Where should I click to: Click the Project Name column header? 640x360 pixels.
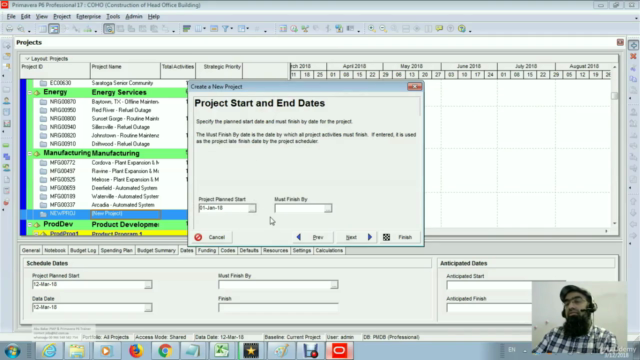pos(125,70)
